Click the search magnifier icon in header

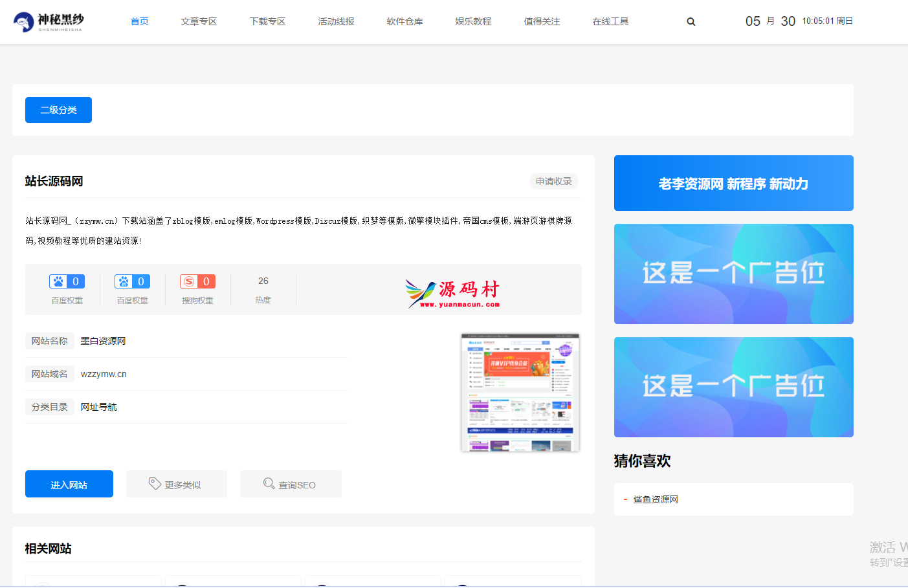pyautogui.click(x=691, y=22)
